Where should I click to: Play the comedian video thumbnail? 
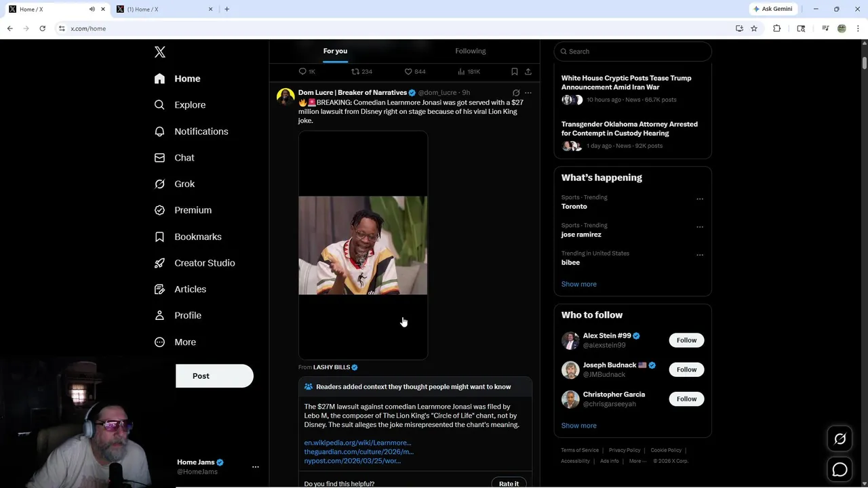tap(363, 245)
